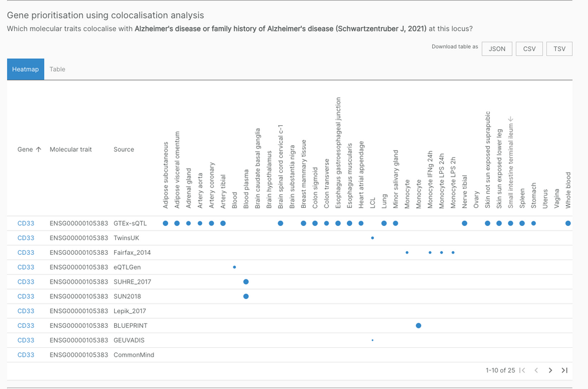The height and width of the screenshot is (389, 588).
Task: Go to the next results page
Action: coord(550,370)
